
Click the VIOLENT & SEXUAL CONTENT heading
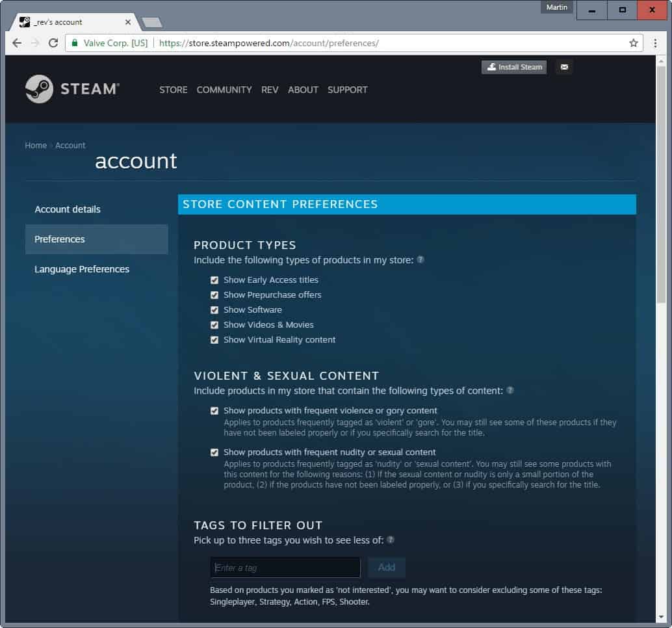287,376
